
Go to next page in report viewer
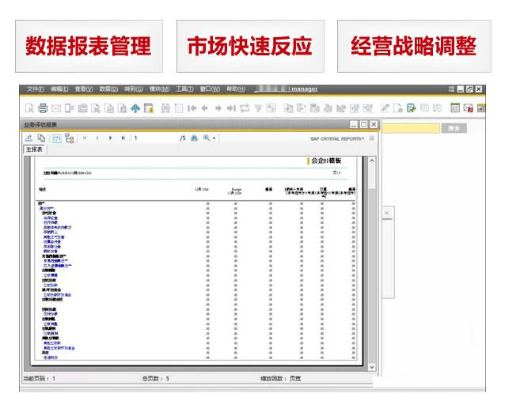point(110,138)
